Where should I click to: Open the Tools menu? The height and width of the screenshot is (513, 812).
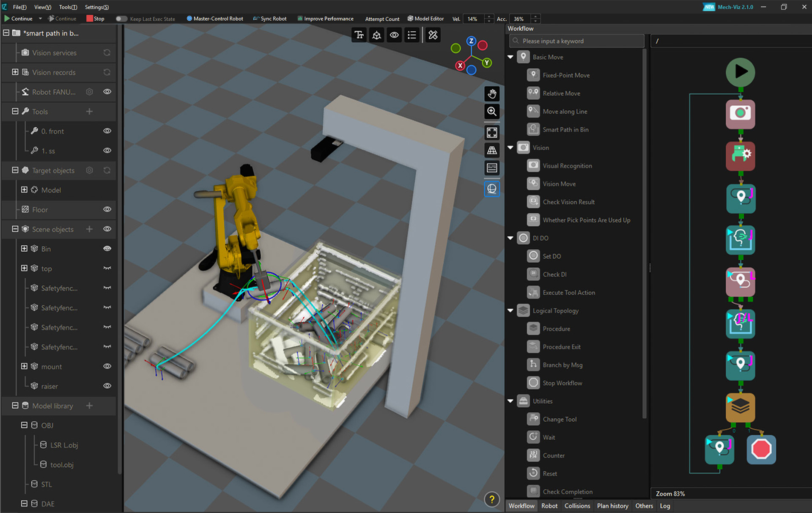pyautogui.click(x=68, y=7)
